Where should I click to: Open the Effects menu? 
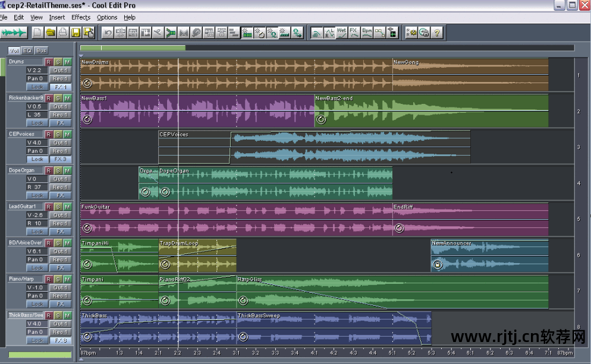point(81,17)
